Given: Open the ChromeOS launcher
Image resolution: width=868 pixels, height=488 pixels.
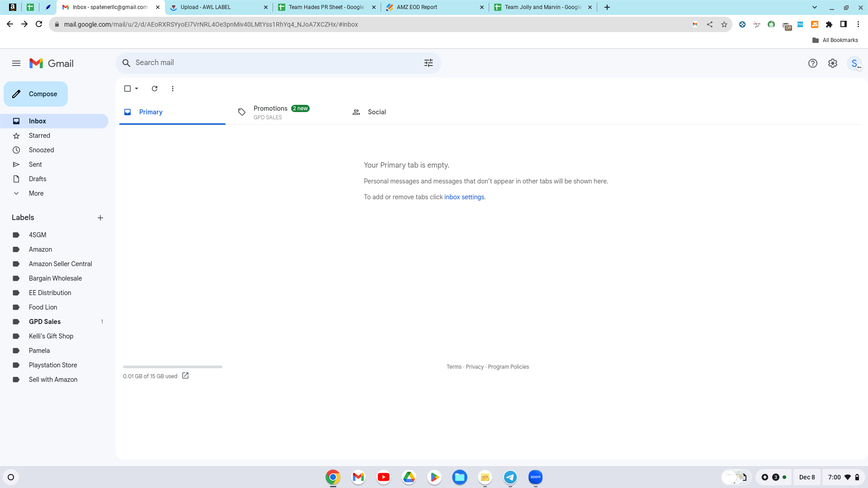Looking at the screenshot, I should click(x=11, y=477).
